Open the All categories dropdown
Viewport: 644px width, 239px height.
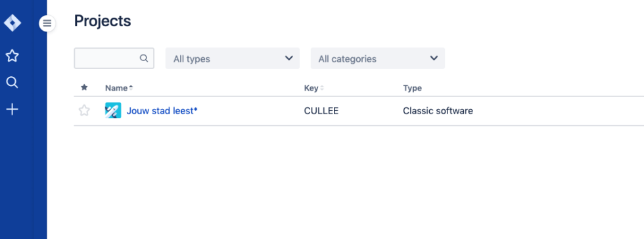point(378,58)
